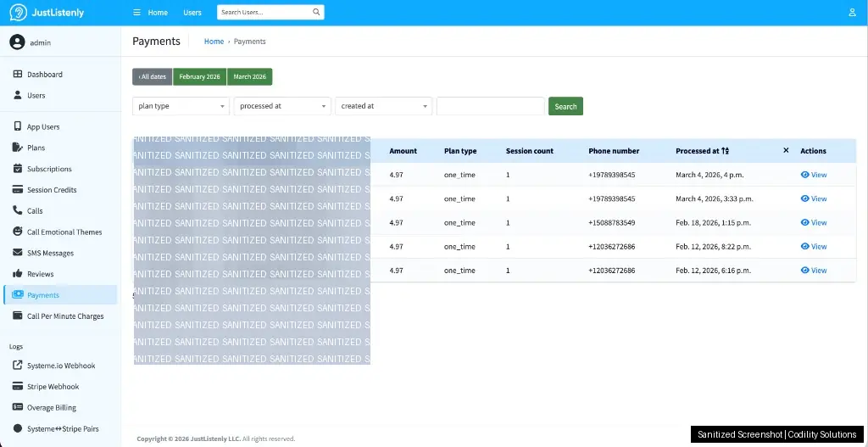Screen dimensions: 868x447
Task: Sort by the Plan type column header
Action: (460, 151)
